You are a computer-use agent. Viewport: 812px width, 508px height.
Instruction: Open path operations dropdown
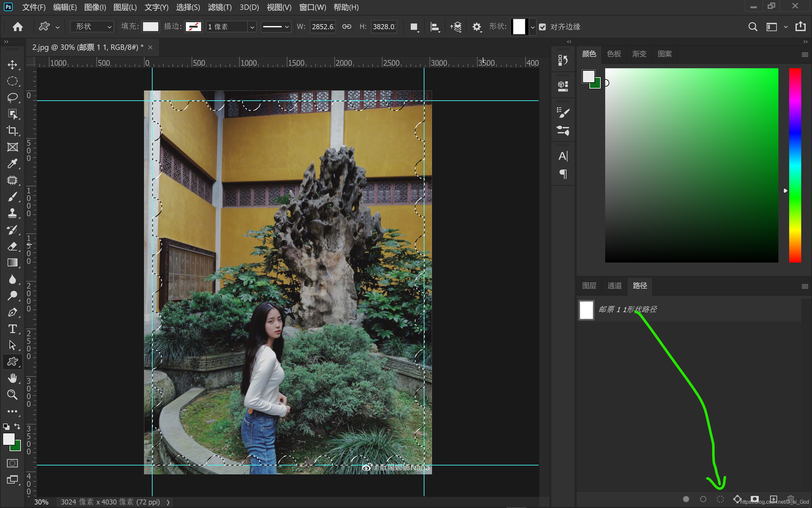click(415, 27)
